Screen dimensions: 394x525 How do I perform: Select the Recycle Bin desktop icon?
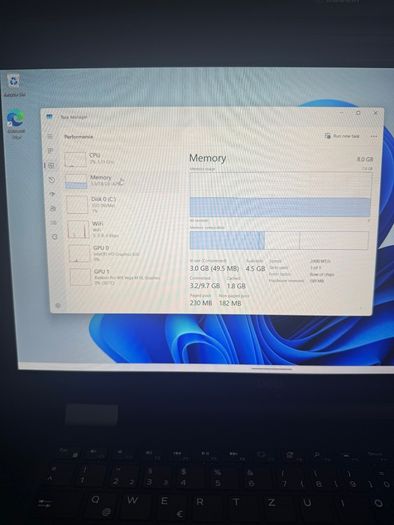[x=14, y=86]
